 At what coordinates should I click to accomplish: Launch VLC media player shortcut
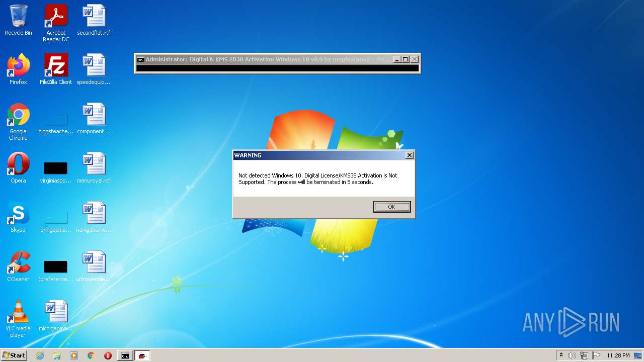(18, 319)
